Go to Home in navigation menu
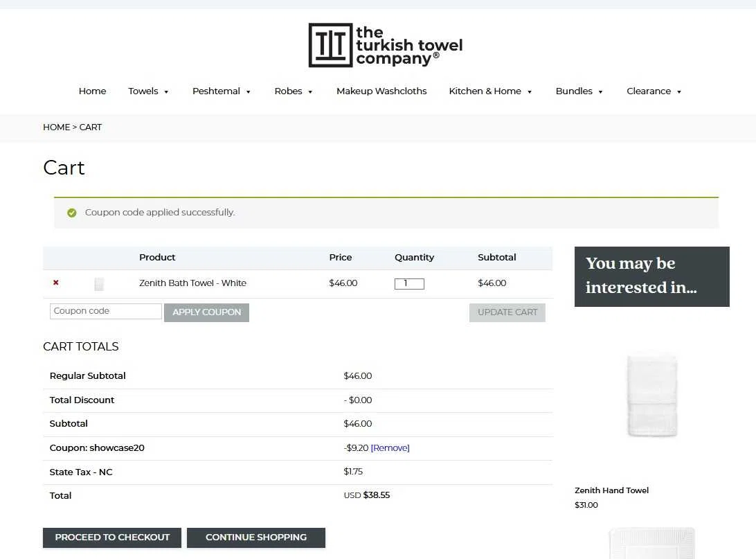This screenshot has width=756, height=559. point(92,91)
